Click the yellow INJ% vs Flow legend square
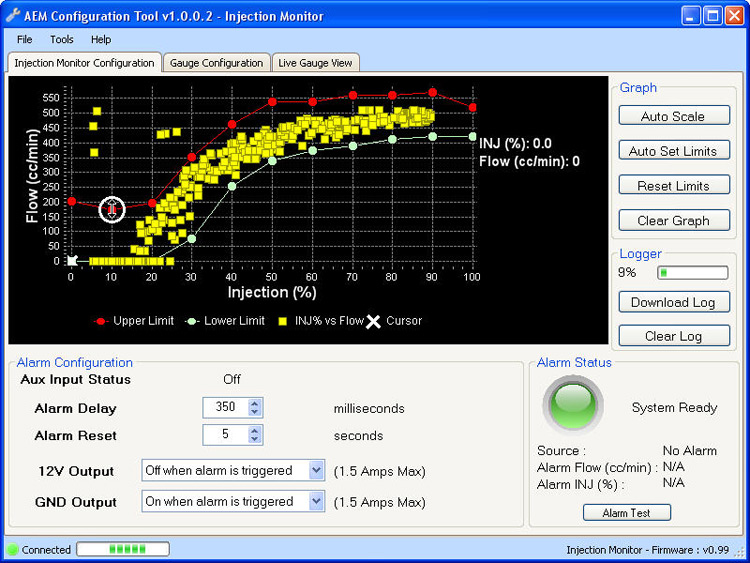The image size is (750, 563). click(x=284, y=321)
